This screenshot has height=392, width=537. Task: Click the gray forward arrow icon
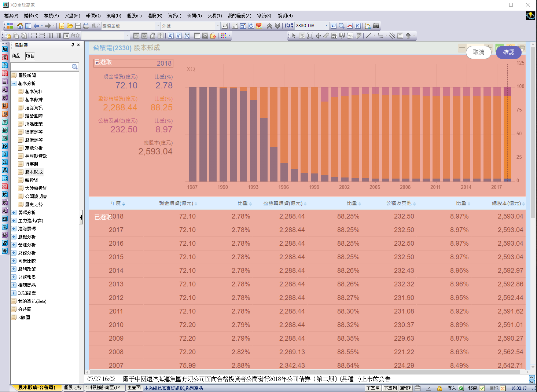[48, 26]
